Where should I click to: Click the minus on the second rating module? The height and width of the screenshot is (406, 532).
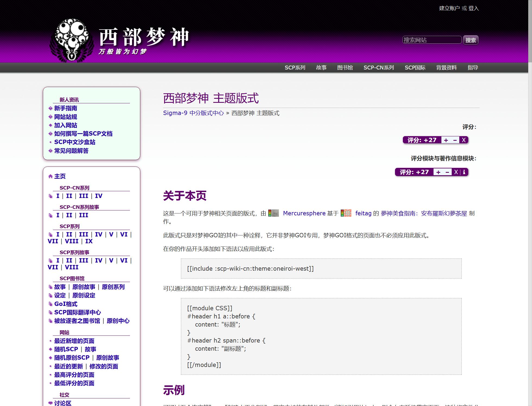tap(447, 172)
